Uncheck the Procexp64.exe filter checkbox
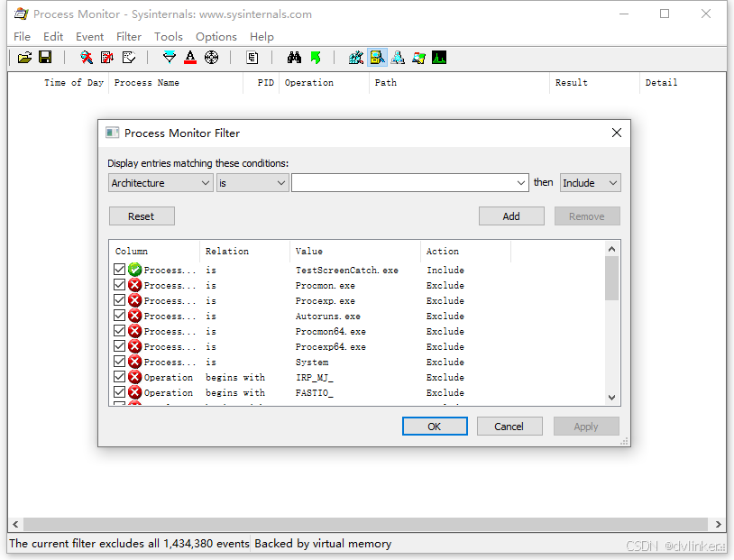Image resolution: width=734 pixels, height=560 pixels. [119, 346]
